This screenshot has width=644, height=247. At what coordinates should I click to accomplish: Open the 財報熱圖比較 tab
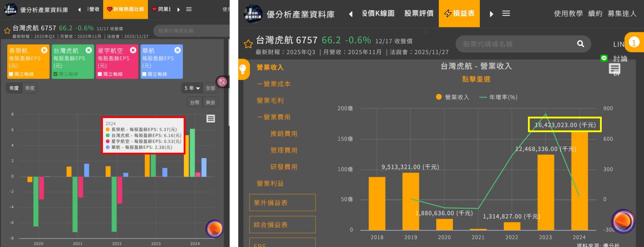point(125,9)
